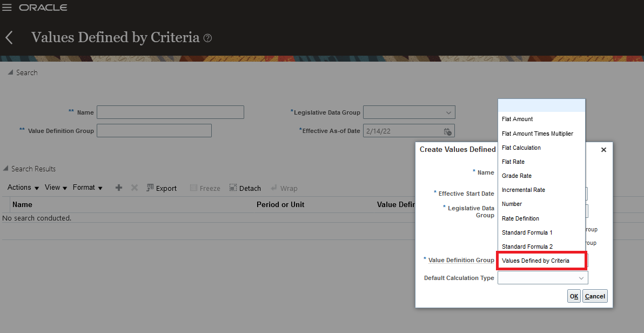Open the Format menu
This screenshot has width=644, height=333.
coord(88,188)
